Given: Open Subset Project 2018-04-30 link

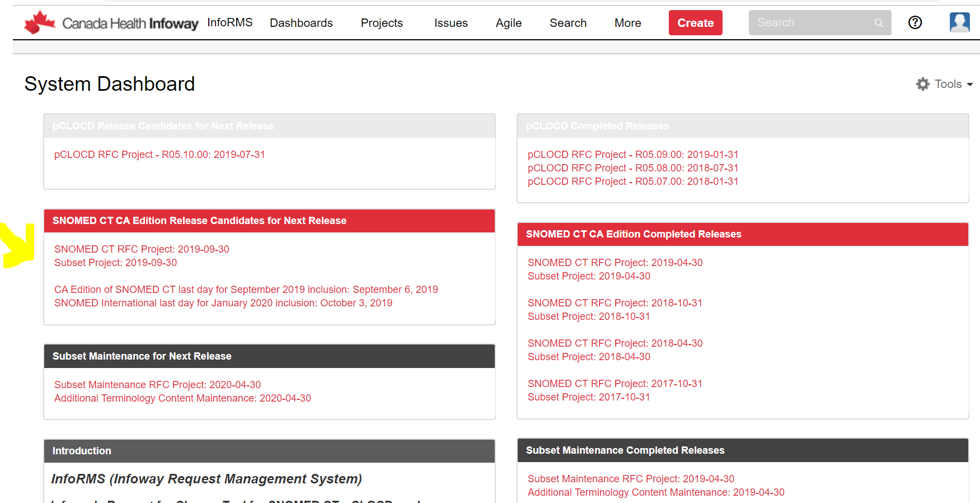Looking at the screenshot, I should 589,357.
